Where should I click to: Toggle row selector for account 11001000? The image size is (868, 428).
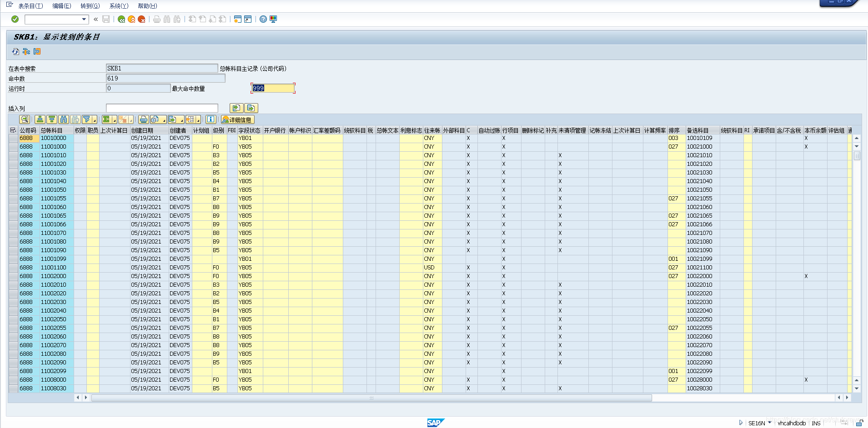point(13,147)
